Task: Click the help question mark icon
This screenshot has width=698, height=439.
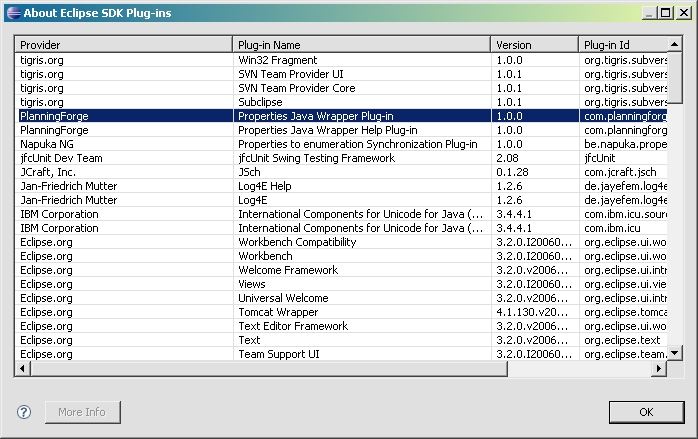Action: click(24, 412)
